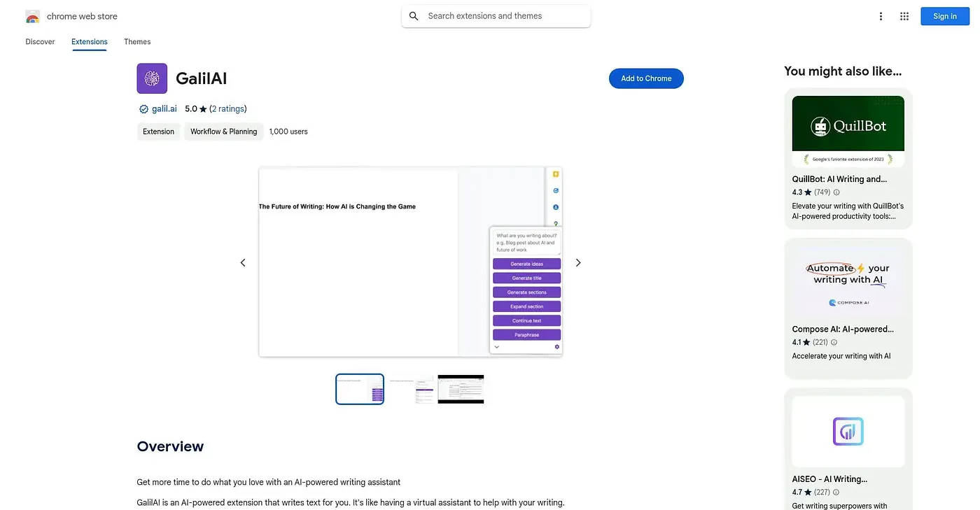Image resolution: width=980 pixels, height=510 pixels.
Task: Click the AISEO chart logo icon
Action: [848, 432]
